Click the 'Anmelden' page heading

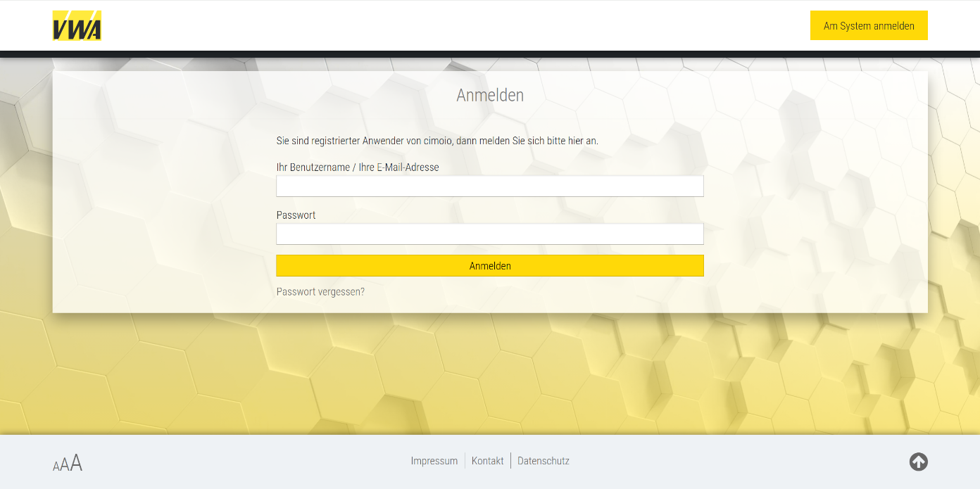489,95
